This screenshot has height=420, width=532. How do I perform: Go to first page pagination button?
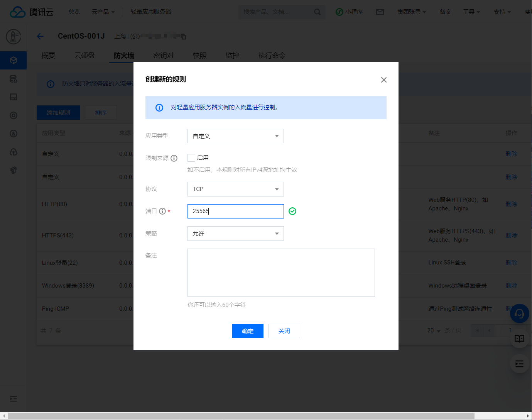[x=477, y=330]
